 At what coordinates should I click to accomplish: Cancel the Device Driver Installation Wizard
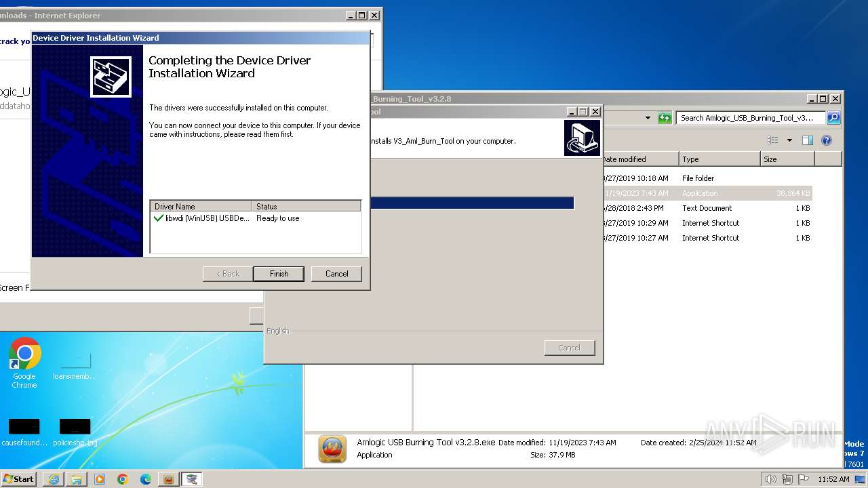point(336,274)
